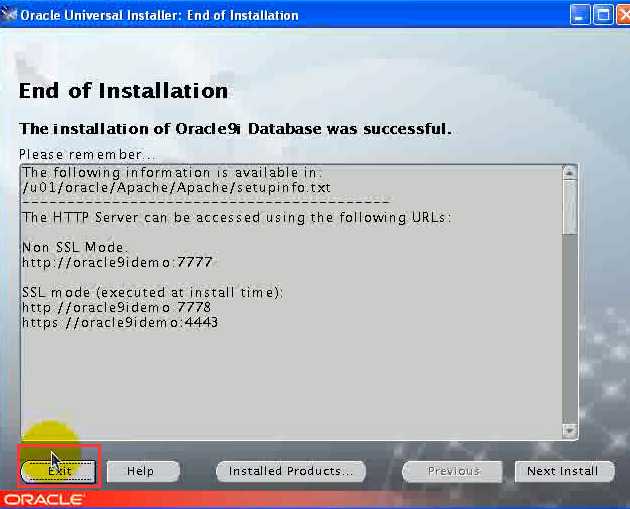Open the installer Help button
Screen dimensions: 630x509
[143, 471]
